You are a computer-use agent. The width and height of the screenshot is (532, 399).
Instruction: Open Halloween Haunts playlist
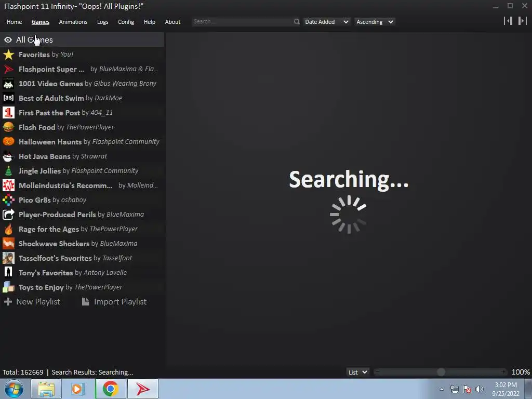coord(82,142)
